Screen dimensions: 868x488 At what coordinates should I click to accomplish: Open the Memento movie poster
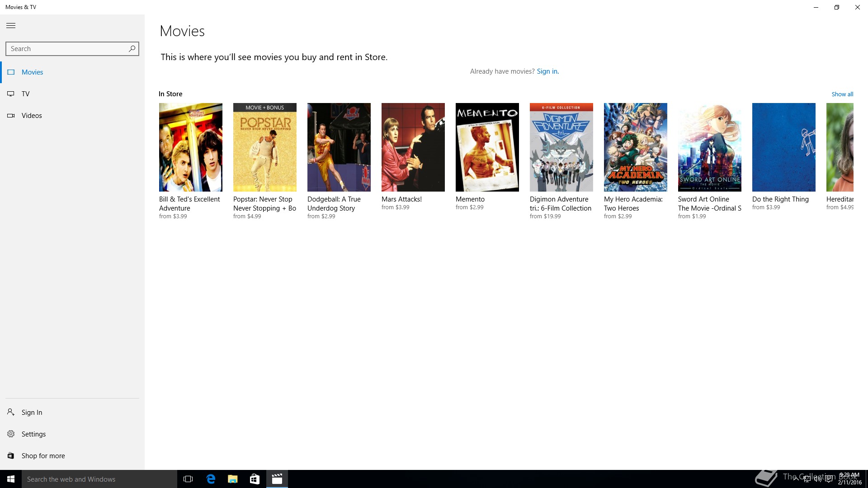point(487,147)
